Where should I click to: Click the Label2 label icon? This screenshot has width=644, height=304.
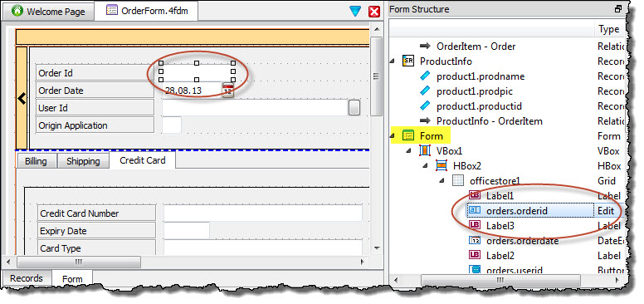pyautogui.click(x=475, y=256)
